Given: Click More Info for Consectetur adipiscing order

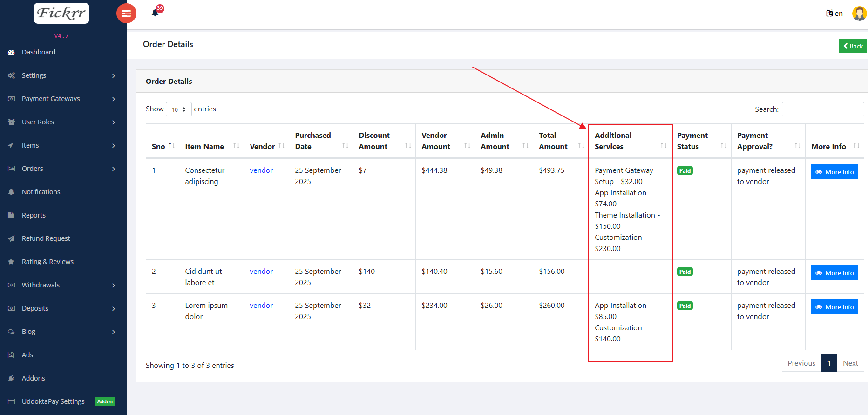Looking at the screenshot, I should pos(834,172).
